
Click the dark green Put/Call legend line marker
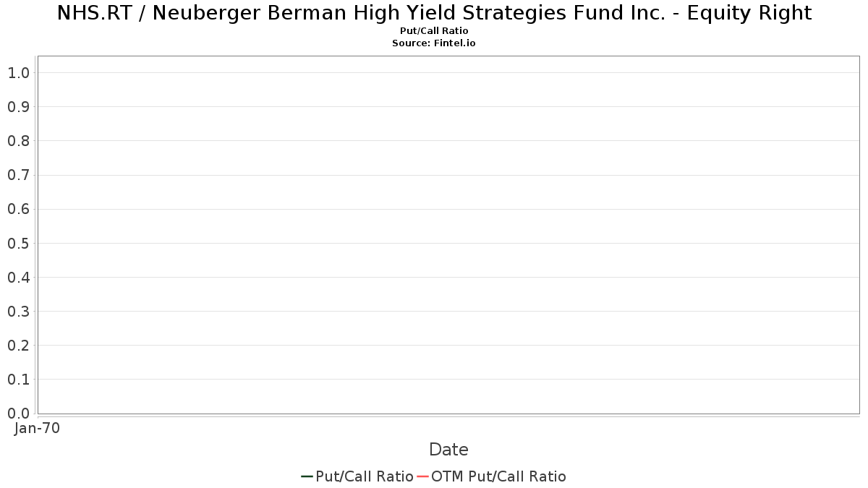(307, 476)
